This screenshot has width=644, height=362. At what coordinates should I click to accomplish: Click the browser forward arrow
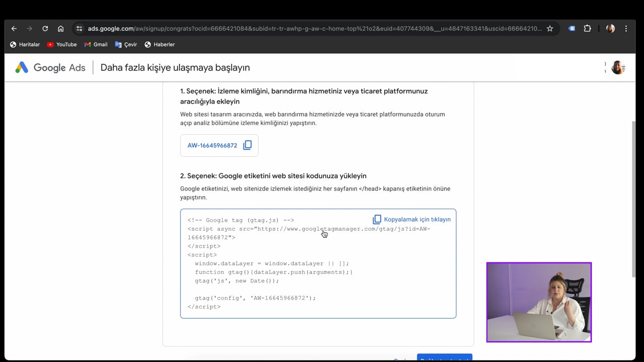click(29, 29)
